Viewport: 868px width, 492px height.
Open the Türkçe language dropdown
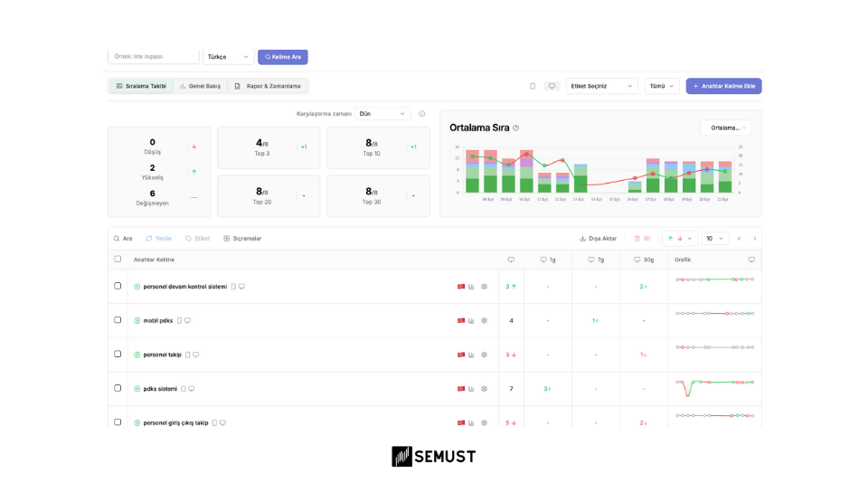pyautogui.click(x=229, y=57)
